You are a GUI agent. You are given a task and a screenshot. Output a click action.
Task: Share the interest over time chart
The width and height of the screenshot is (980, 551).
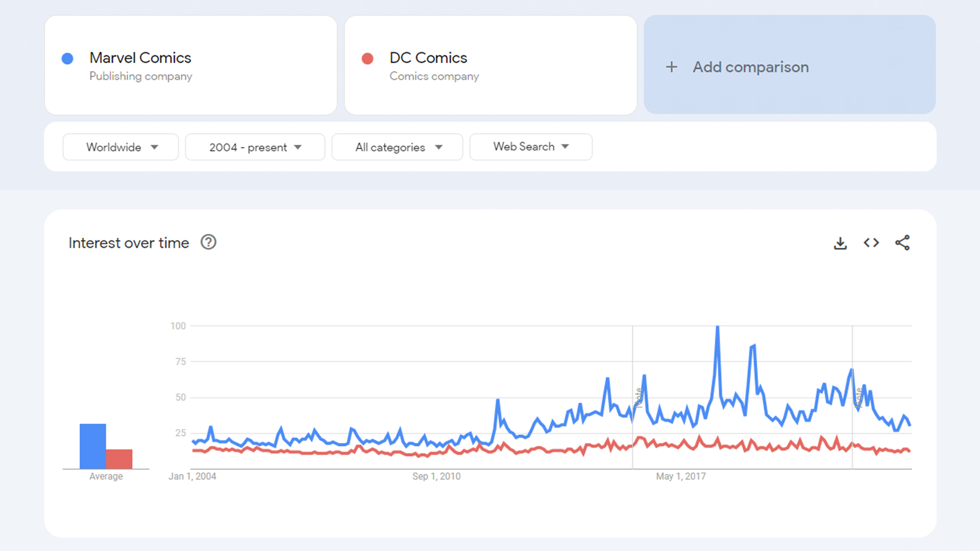click(x=902, y=243)
